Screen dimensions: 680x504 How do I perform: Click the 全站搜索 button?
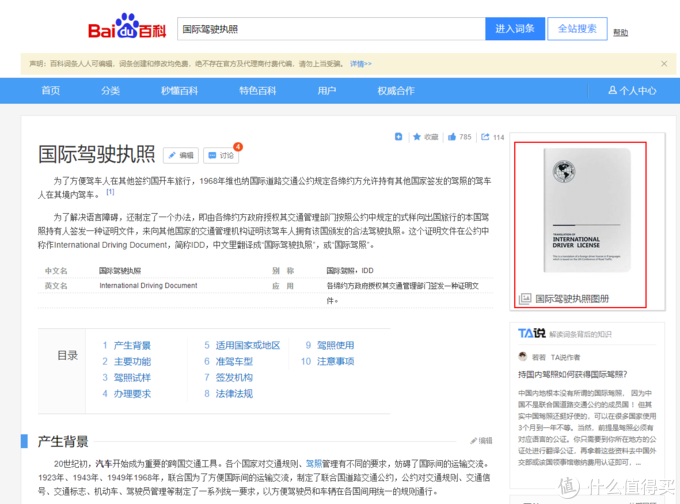pyautogui.click(x=577, y=29)
